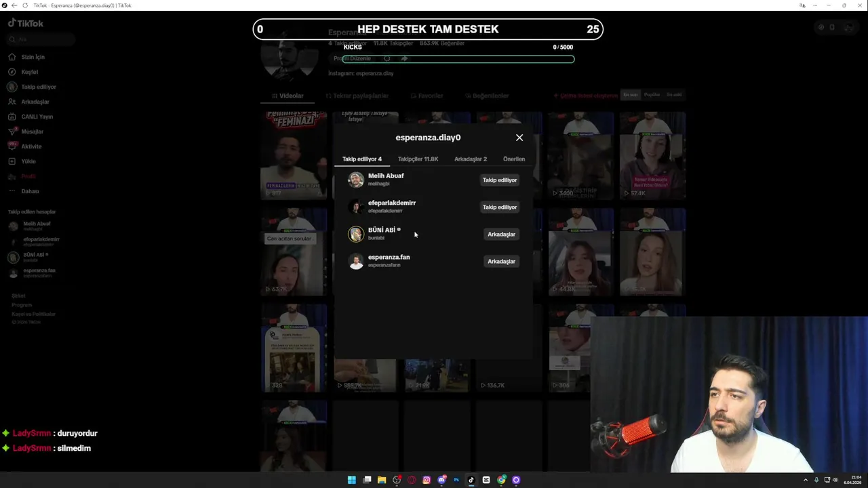Show hidden system tray icons
The width and height of the screenshot is (868, 488).
[806, 480]
